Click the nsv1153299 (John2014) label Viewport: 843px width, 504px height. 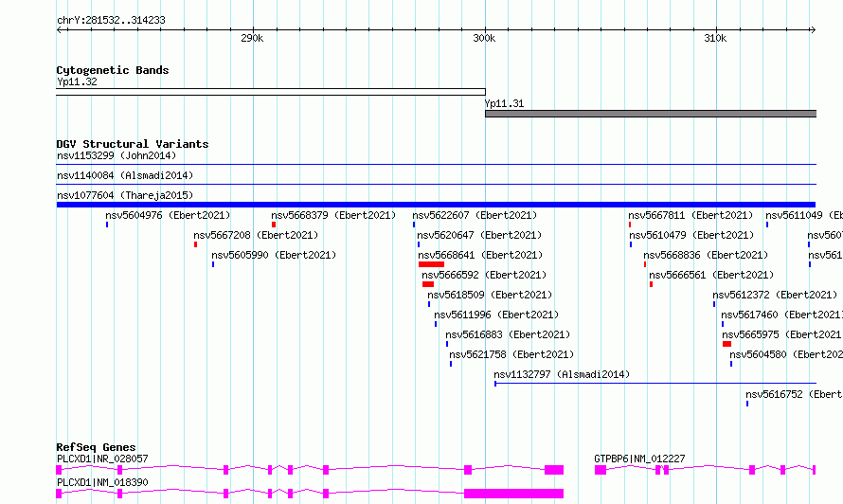coord(117,155)
